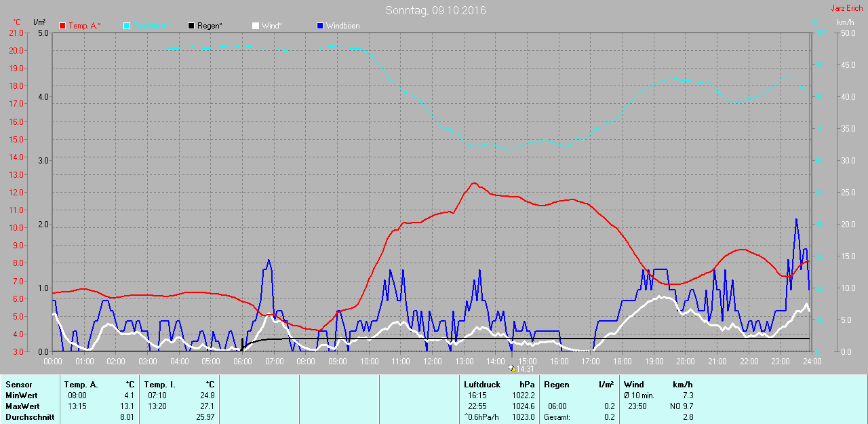Click the 14:31 time marker text
The width and height of the screenshot is (868, 424).
[x=526, y=369]
